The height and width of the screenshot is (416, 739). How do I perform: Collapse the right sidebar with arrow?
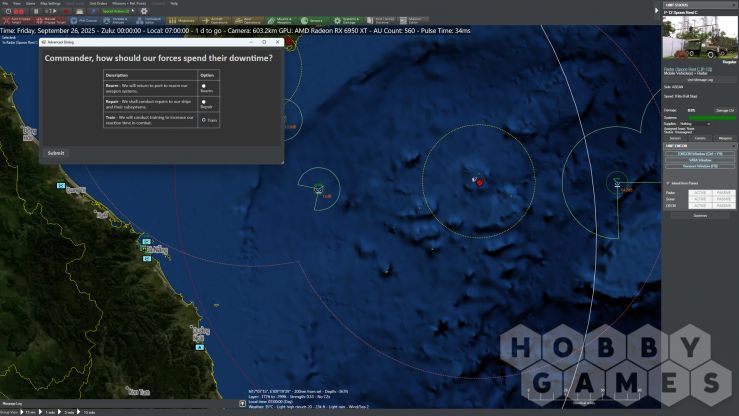click(x=657, y=10)
